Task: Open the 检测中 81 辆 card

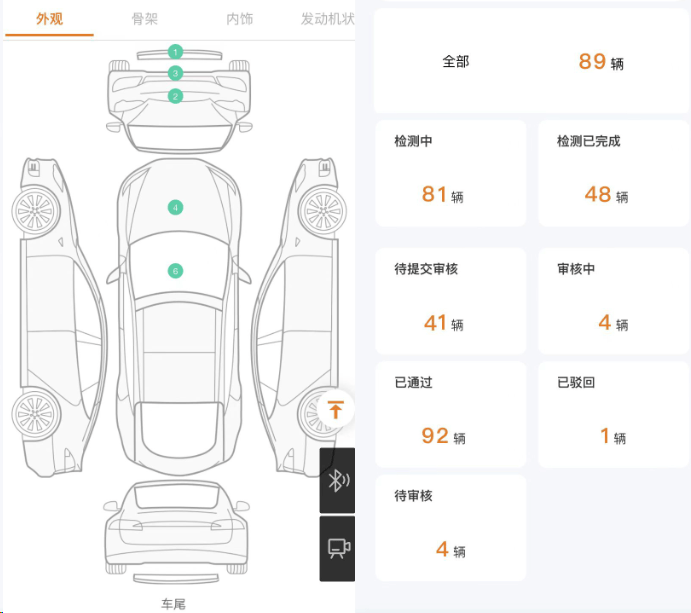Action: tap(450, 173)
